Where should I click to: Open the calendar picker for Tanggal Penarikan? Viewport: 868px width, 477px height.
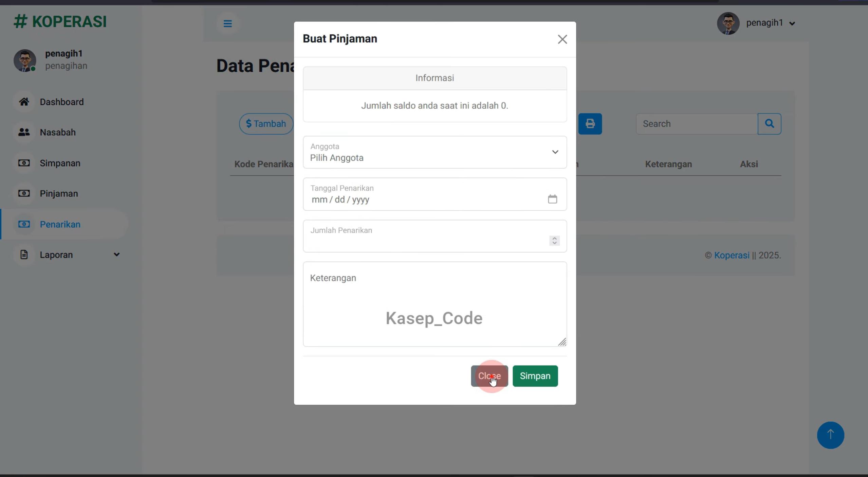coord(552,199)
